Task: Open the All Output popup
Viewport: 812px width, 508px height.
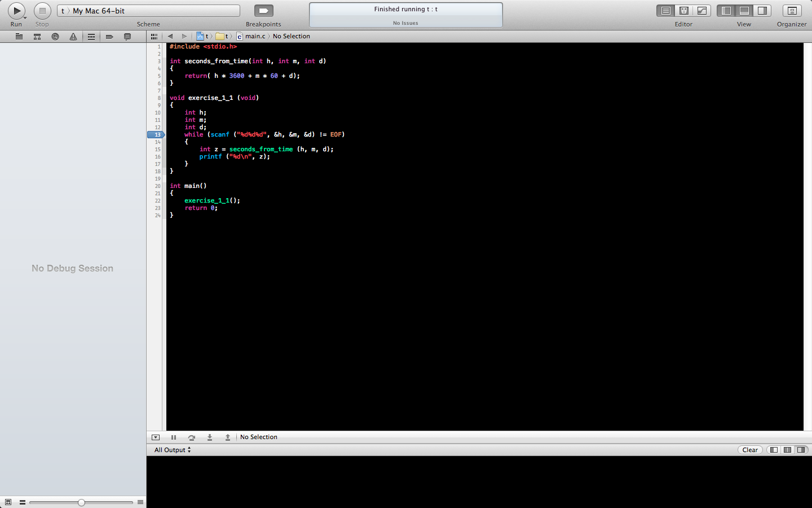Action: tap(173, 450)
